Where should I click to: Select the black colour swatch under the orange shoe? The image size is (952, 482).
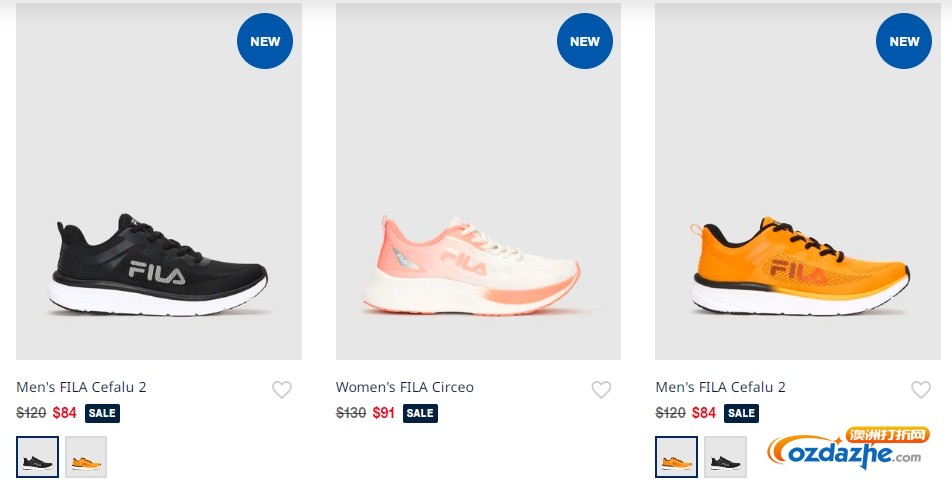point(726,457)
